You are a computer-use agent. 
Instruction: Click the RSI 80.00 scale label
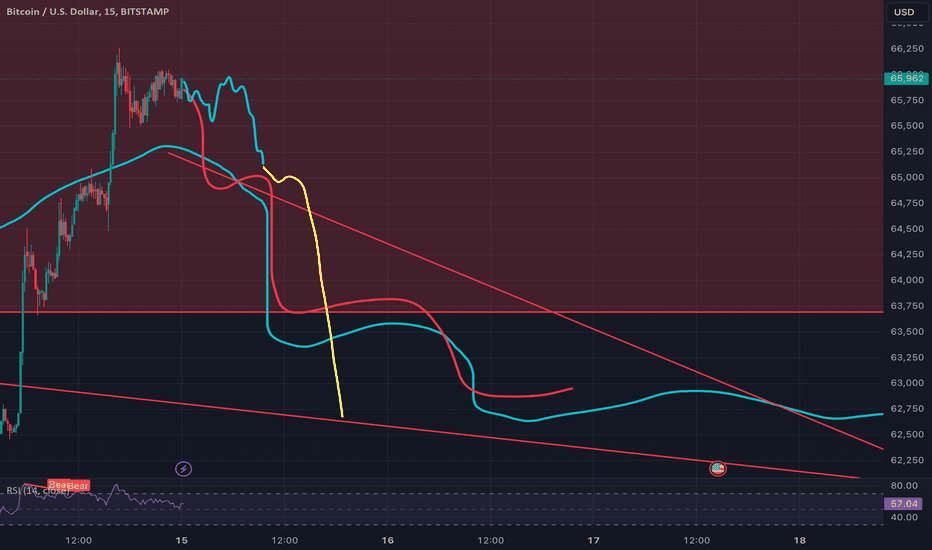pyautogui.click(x=906, y=486)
